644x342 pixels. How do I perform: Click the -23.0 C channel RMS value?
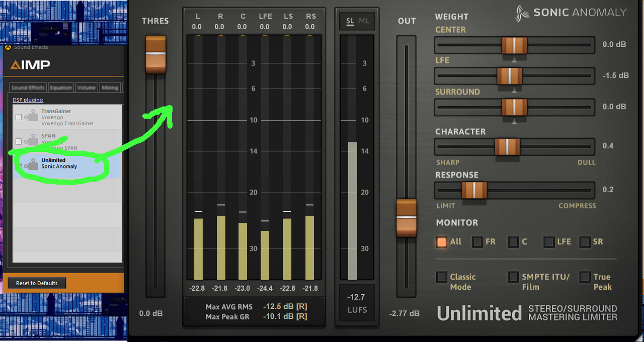coord(243,288)
